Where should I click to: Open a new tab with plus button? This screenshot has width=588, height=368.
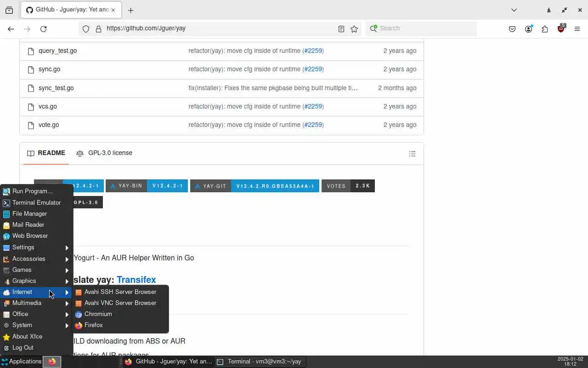[130, 10]
